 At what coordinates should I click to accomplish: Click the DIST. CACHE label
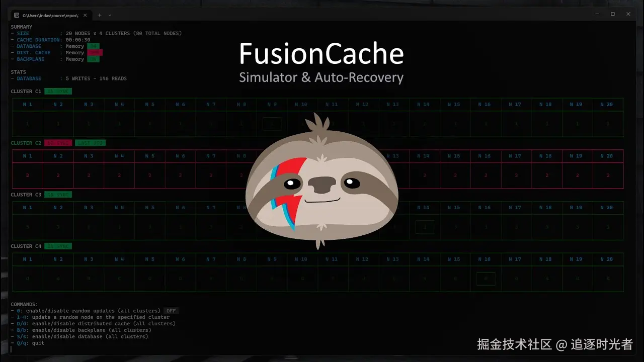[x=34, y=53]
